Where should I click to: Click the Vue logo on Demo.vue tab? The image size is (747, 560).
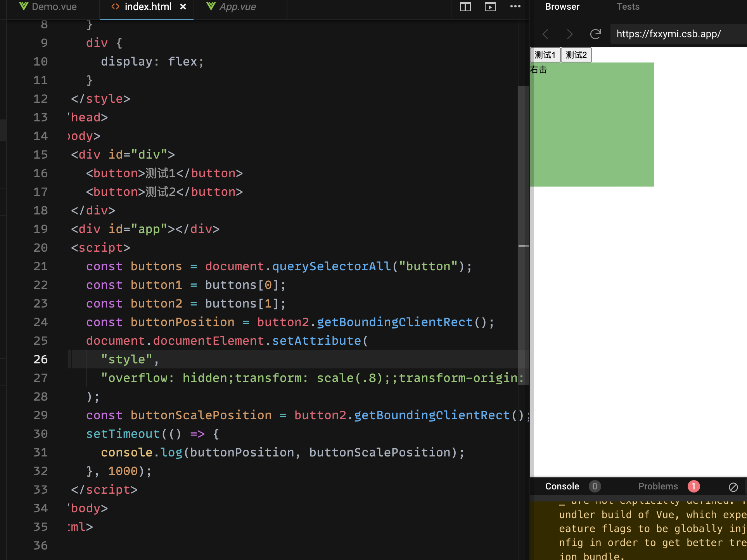23,6
